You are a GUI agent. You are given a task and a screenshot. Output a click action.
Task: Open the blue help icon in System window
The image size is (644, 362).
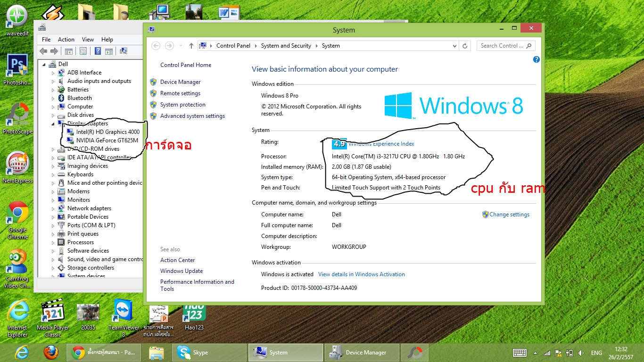536,60
